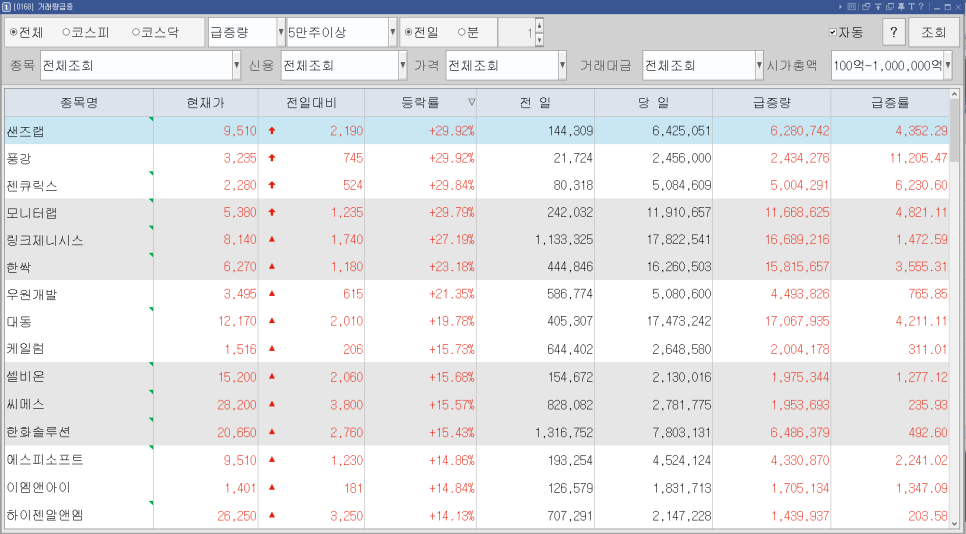Open the 시가총액 100억-1,000,000억 dropdown
The image size is (966, 534).
point(948,65)
